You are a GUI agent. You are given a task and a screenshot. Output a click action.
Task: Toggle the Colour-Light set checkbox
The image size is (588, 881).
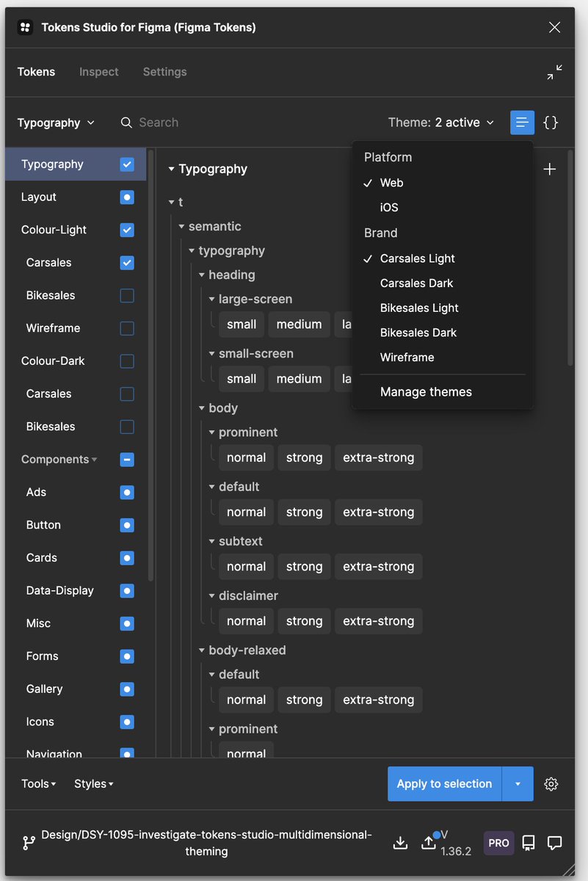(127, 230)
